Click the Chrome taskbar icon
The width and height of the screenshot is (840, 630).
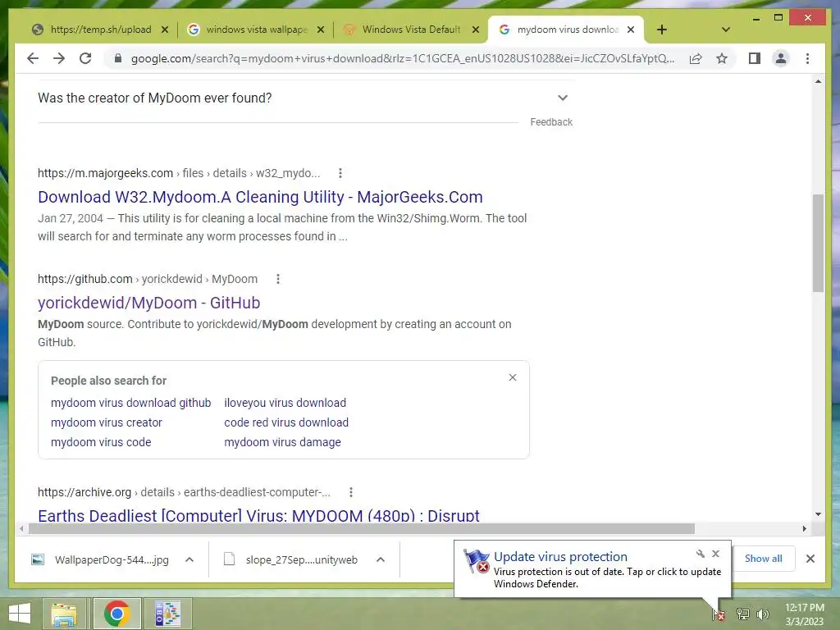[116, 614]
